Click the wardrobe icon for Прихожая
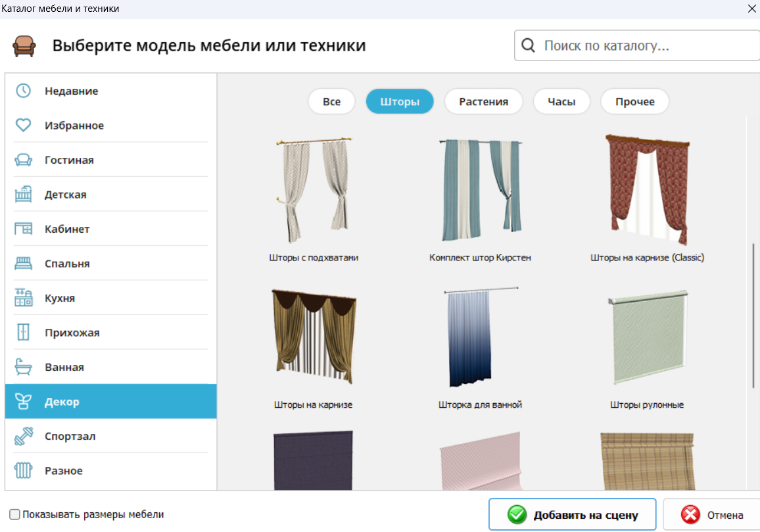 tap(23, 332)
